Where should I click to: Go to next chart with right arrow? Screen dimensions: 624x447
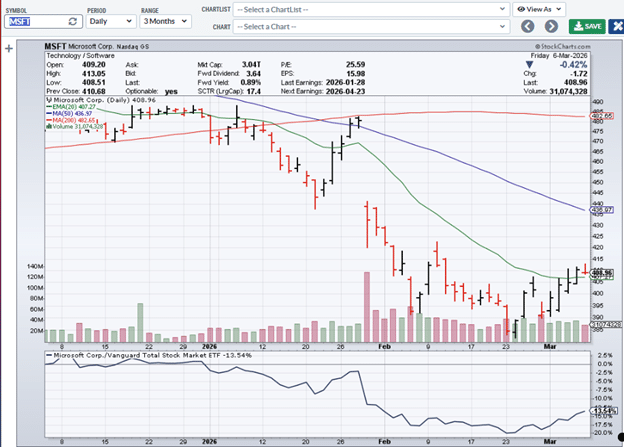pos(551,27)
